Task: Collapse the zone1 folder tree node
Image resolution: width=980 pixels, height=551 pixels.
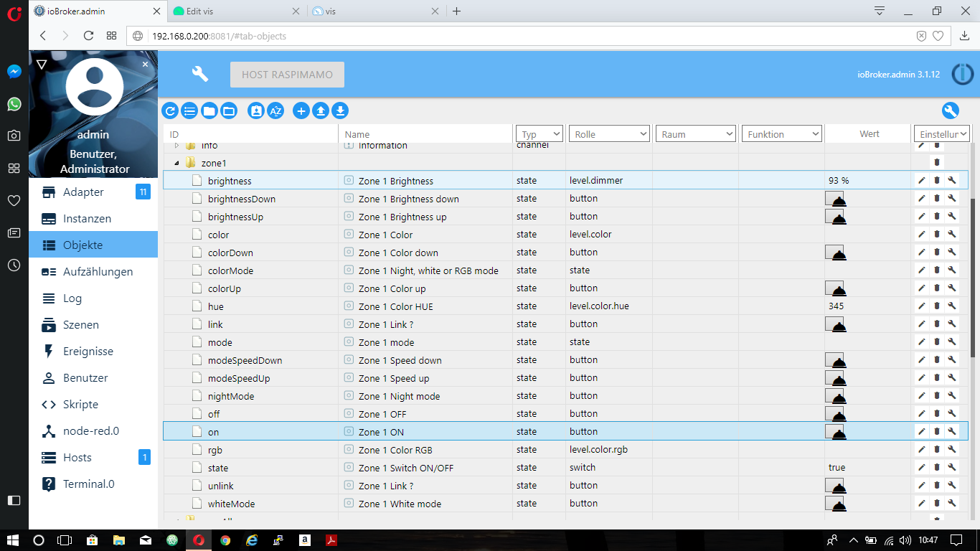Action: (x=176, y=163)
